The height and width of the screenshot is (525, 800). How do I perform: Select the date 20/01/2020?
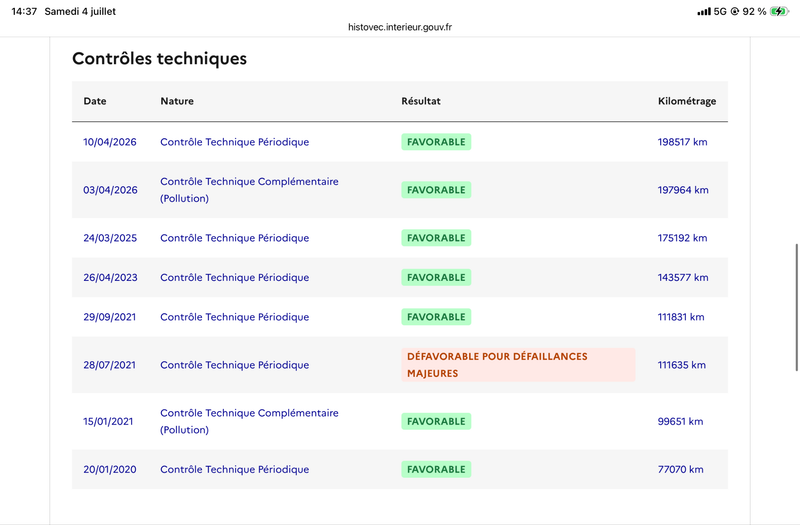pyautogui.click(x=110, y=469)
